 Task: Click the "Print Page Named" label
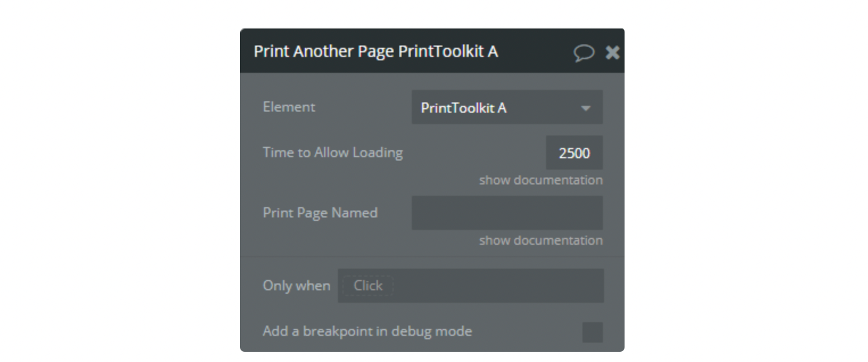(x=320, y=213)
